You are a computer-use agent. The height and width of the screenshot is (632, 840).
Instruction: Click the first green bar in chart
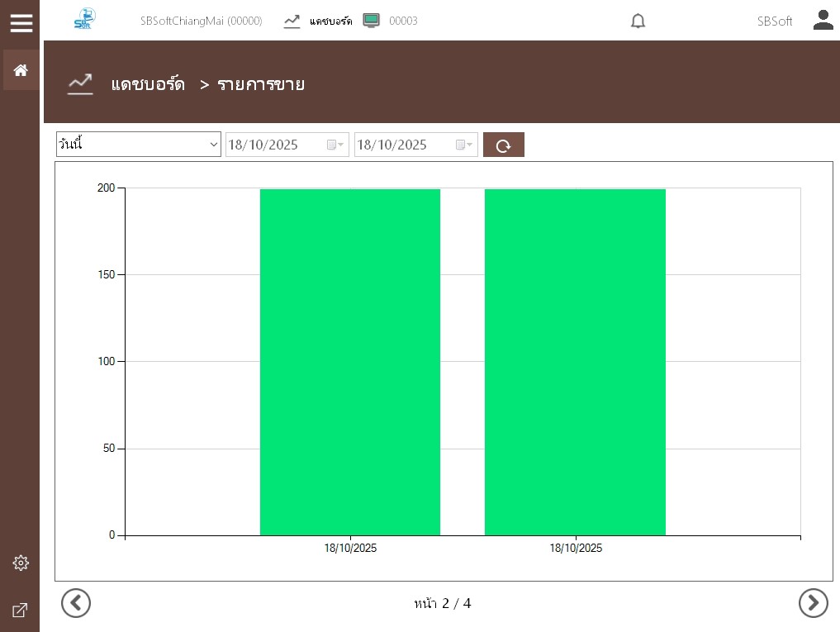pyautogui.click(x=350, y=362)
